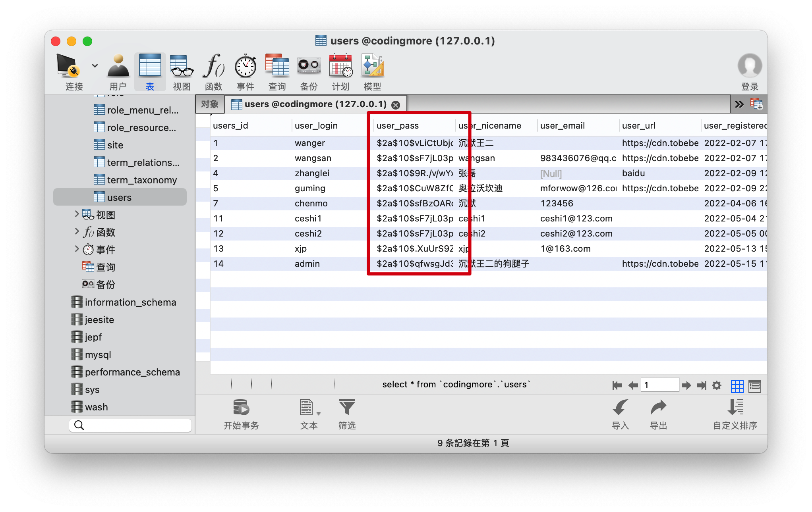Expand the 视图 tree node

[77, 214]
